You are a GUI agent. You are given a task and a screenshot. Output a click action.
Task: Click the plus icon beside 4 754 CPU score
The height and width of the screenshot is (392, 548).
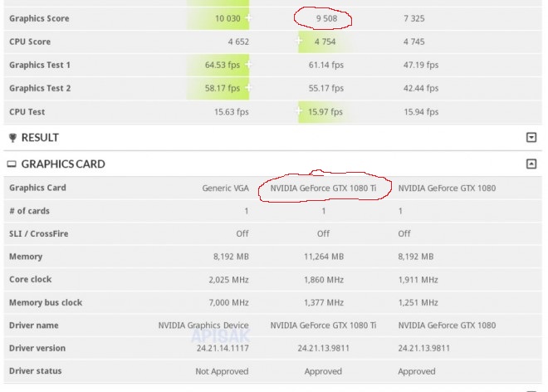301,41
